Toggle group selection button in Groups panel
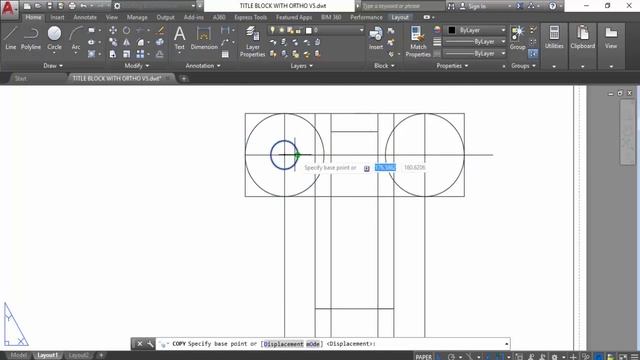Image resolution: width=640 pixels, height=360 pixels. click(533, 53)
